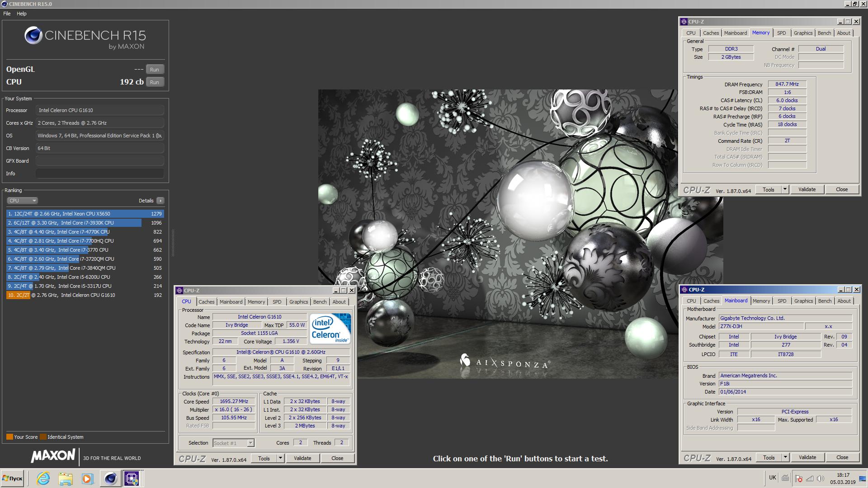This screenshot has height=488, width=868.
Task: Switch to Caches tab in CPU window
Action: [207, 302]
